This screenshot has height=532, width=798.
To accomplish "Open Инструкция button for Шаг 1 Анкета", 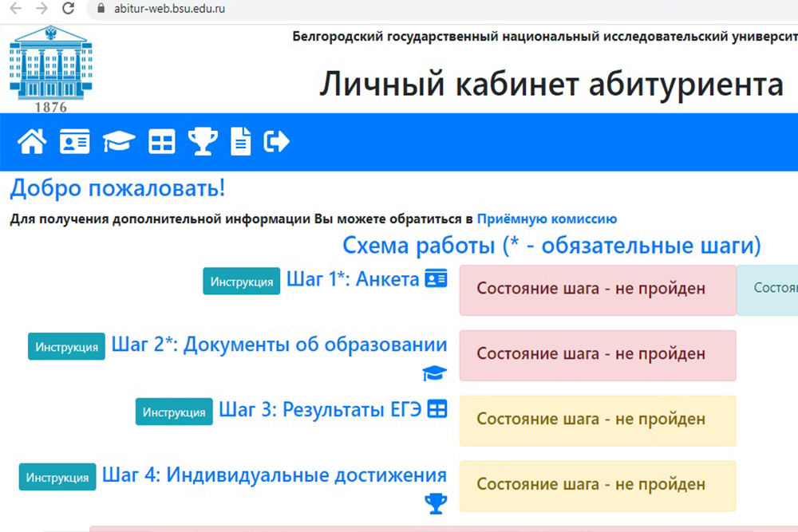I will [241, 282].
